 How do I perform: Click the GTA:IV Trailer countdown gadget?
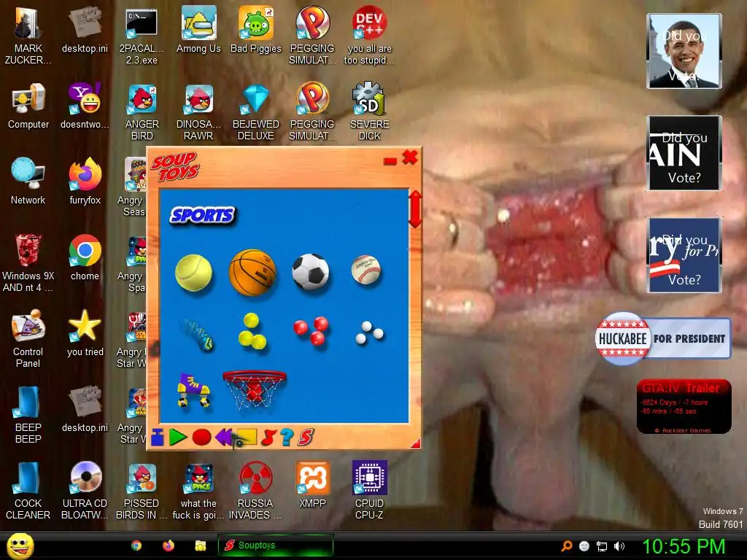coord(684,407)
